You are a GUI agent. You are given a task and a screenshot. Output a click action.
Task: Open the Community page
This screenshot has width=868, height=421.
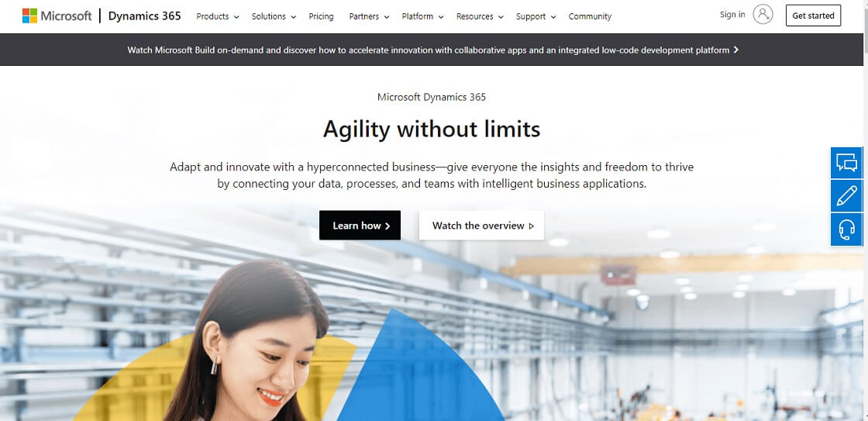coord(590,16)
